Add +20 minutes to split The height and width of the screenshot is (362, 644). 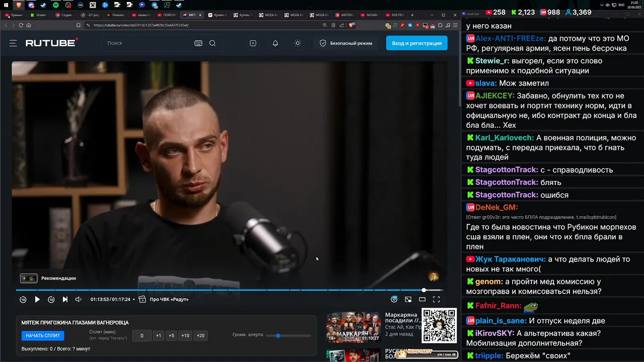tap(200, 335)
